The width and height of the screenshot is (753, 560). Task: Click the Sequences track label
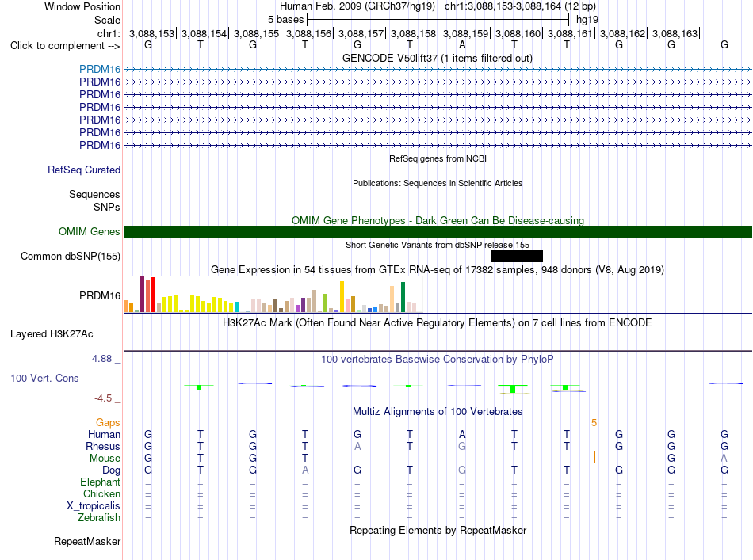(94, 194)
